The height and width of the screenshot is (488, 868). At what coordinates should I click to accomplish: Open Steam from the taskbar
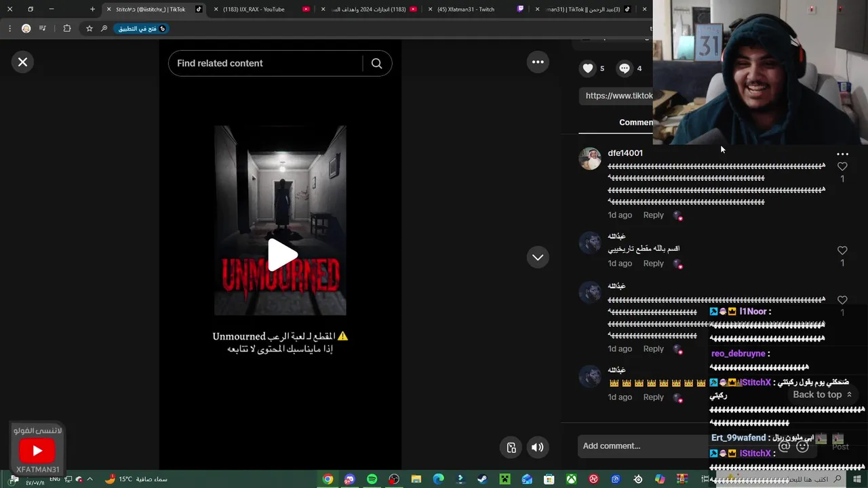coord(482,479)
